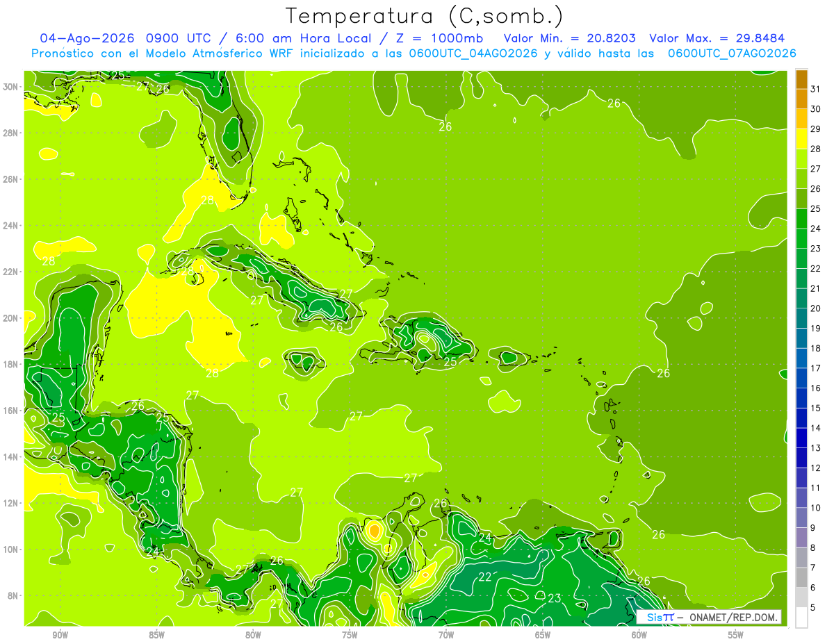This screenshot has height=644, width=834.
Task: Click legend label "14" on color scale
Action: pyautogui.click(x=816, y=428)
